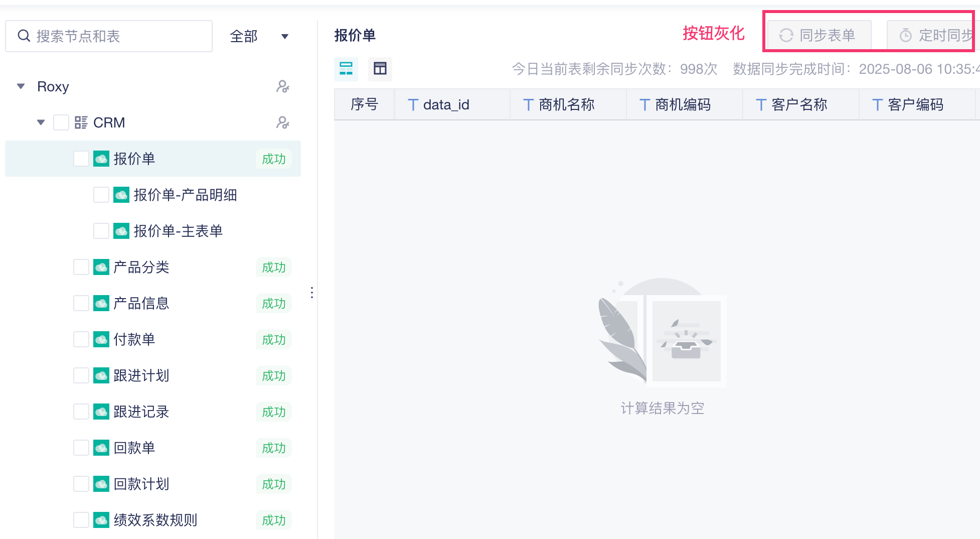
Task: Click the CRM application grid icon
Action: tap(81, 122)
